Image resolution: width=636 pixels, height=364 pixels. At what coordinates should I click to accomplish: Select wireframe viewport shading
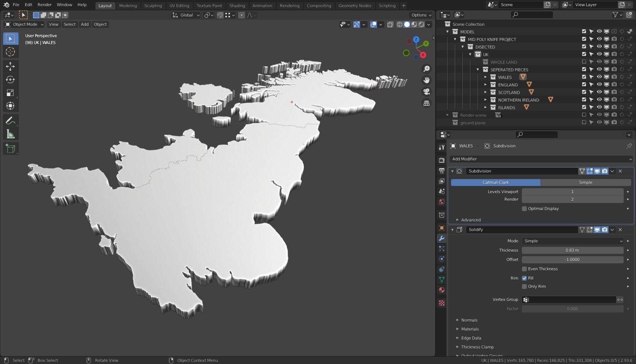400,24
